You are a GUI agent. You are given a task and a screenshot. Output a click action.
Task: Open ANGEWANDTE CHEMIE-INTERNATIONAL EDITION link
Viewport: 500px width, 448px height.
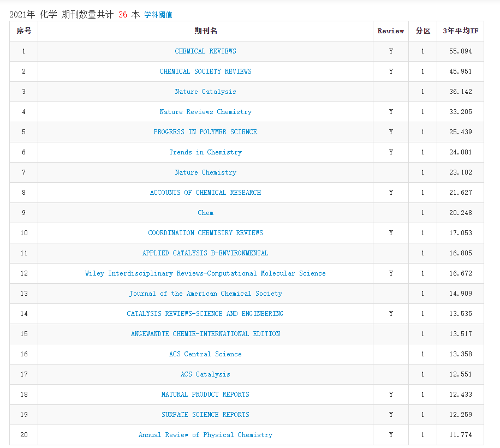click(205, 334)
